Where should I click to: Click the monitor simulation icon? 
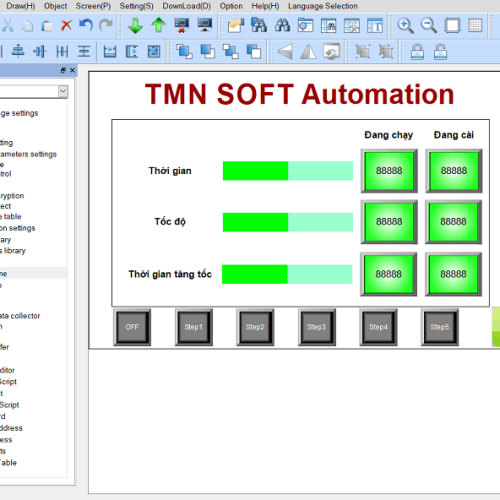[205, 25]
